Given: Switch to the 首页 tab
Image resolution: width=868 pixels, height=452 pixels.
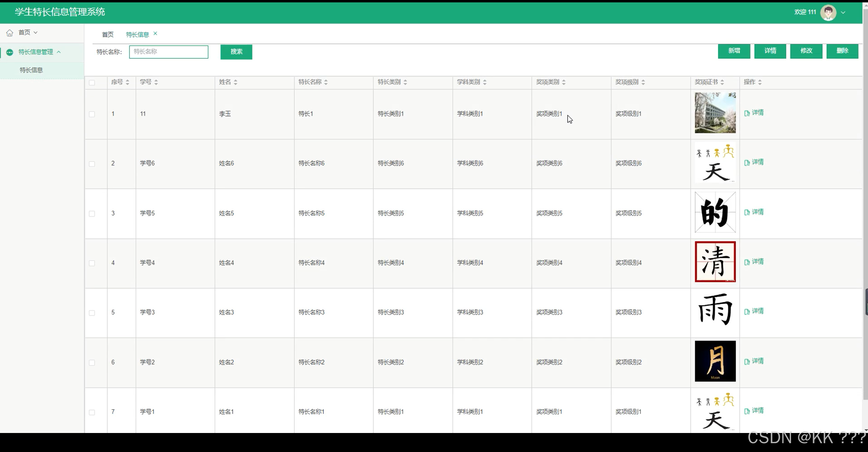Looking at the screenshot, I should pyautogui.click(x=107, y=35).
